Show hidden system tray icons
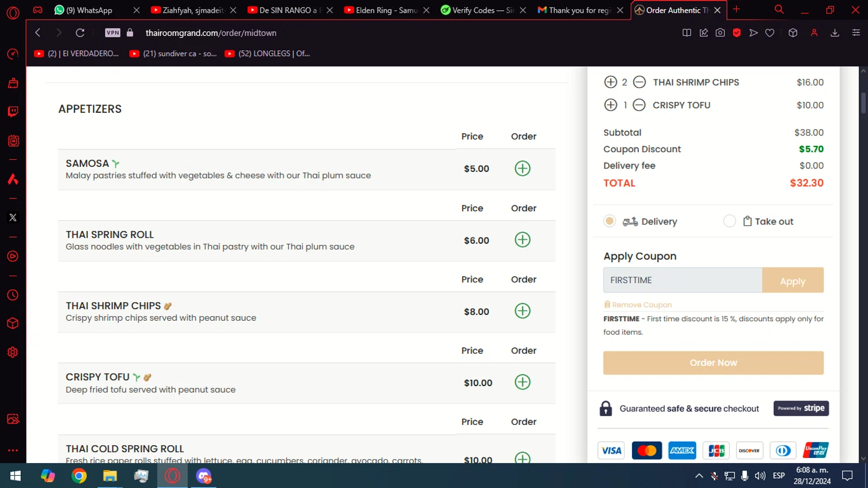The height and width of the screenshot is (488, 868). coord(699,476)
